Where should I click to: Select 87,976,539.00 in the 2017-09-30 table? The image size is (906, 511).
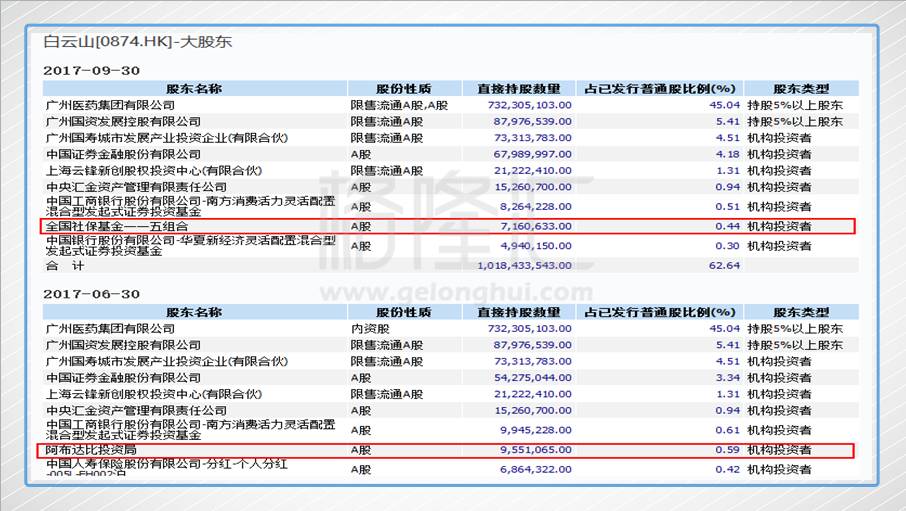(532, 121)
